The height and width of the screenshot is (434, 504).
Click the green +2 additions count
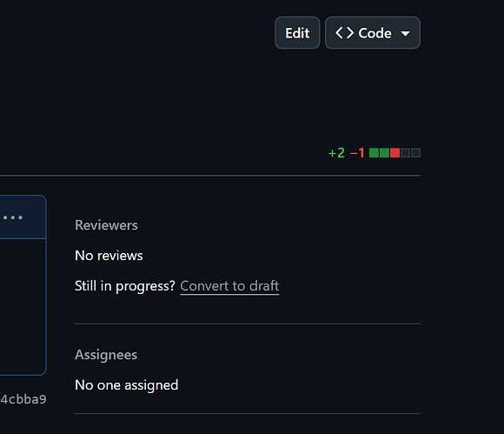(x=336, y=153)
